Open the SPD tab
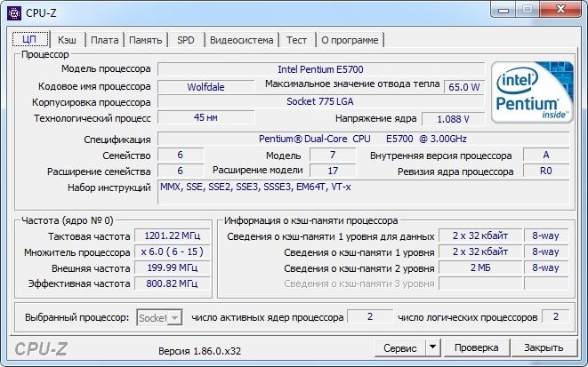 coord(186,40)
